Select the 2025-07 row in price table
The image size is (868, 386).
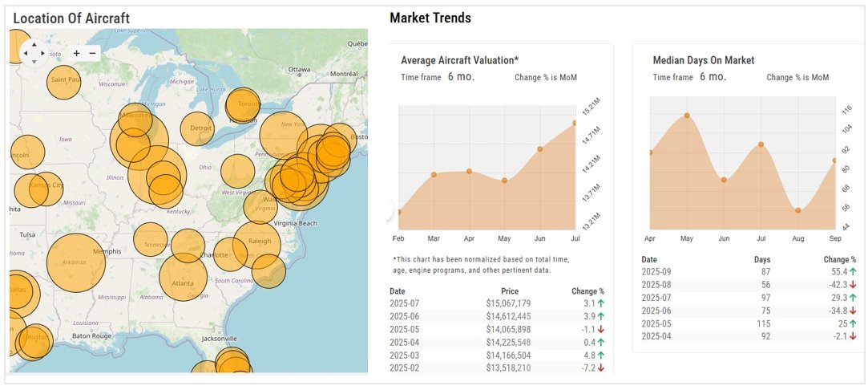[497, 303]
